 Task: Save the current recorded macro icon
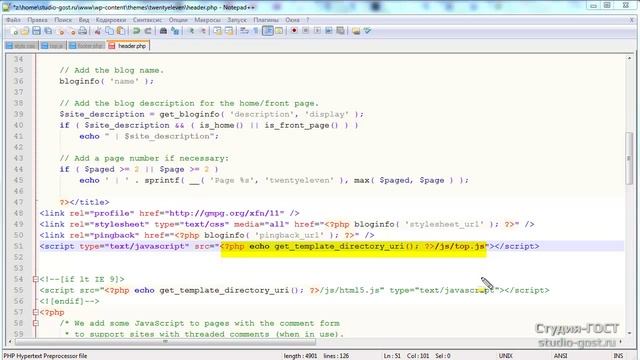(x=340, y=31)
